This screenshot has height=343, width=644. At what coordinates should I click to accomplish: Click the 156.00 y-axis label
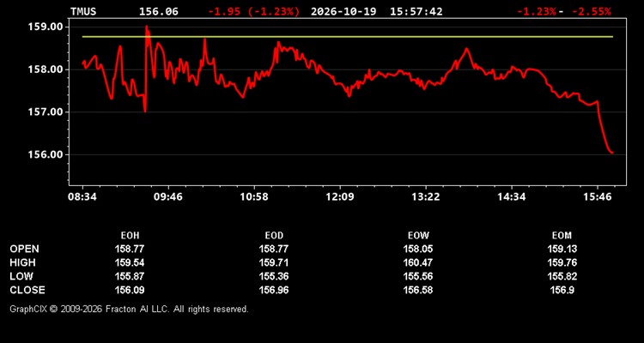[46, 154]
